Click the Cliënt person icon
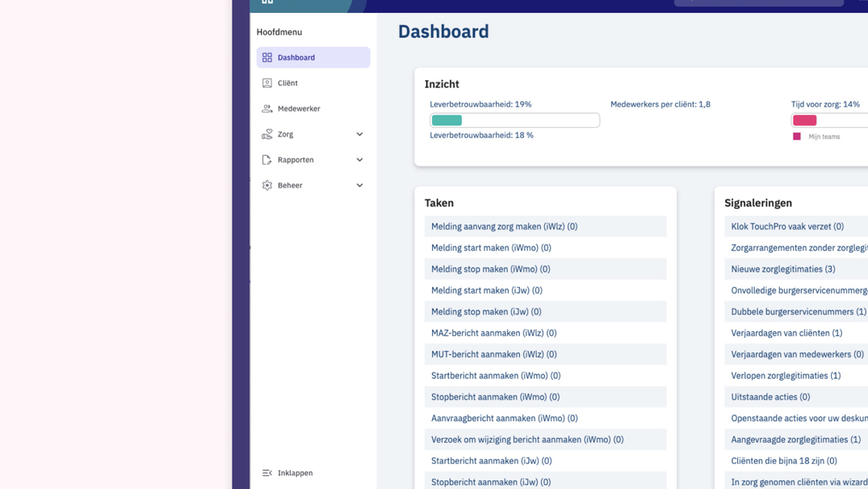868x489 pixels. (266, 82)
